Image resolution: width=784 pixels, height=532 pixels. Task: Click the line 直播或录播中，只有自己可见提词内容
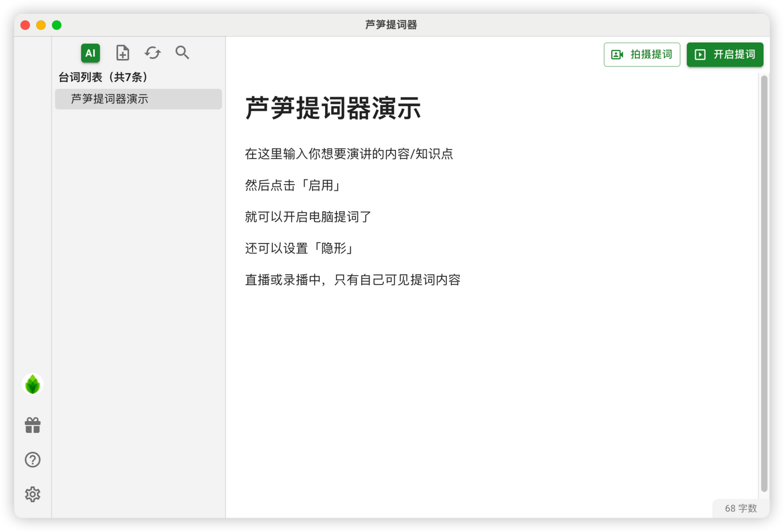pos(352,280)
